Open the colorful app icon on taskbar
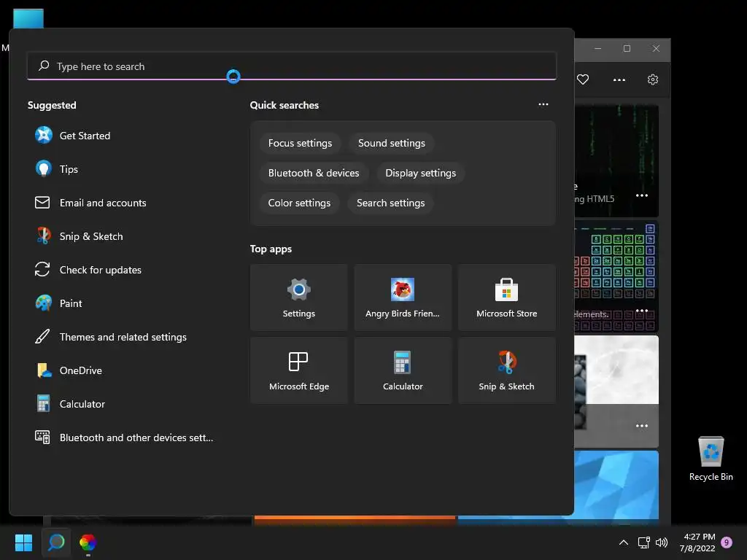The height and width of the screenshot is (560, 747). coord(88,542)
